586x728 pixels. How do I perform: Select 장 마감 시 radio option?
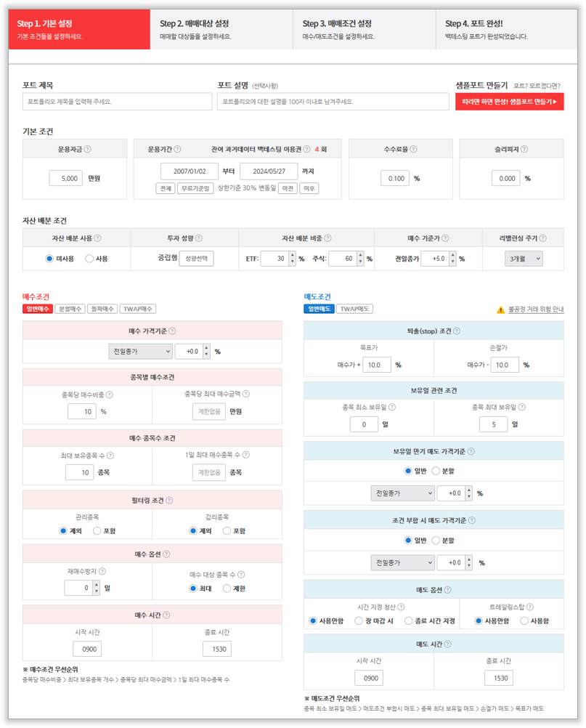[x=359, y=621]
